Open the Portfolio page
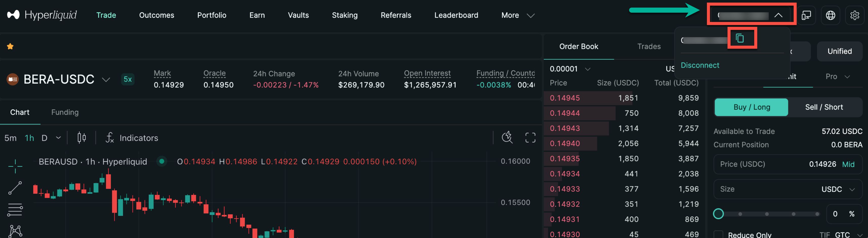This screenshot has width=868, height=238. tap(212, 15)
